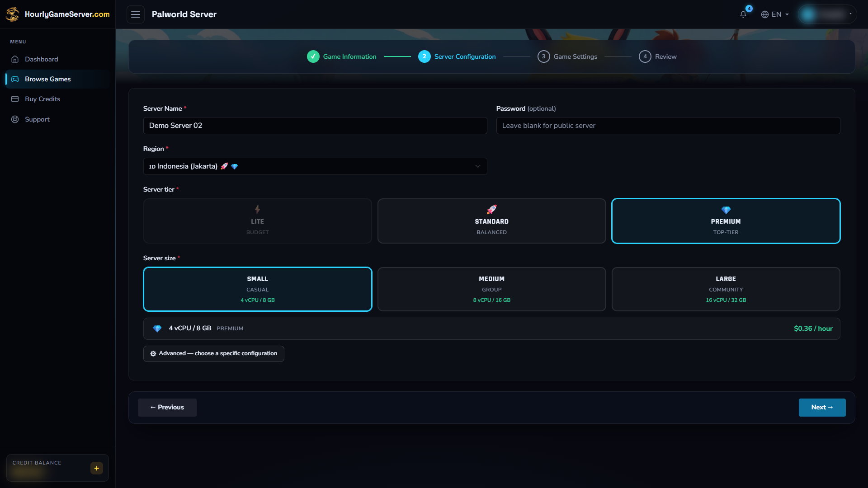Select the Standard balanced server tier
The image size is (868, 488).
click(491, 221)
